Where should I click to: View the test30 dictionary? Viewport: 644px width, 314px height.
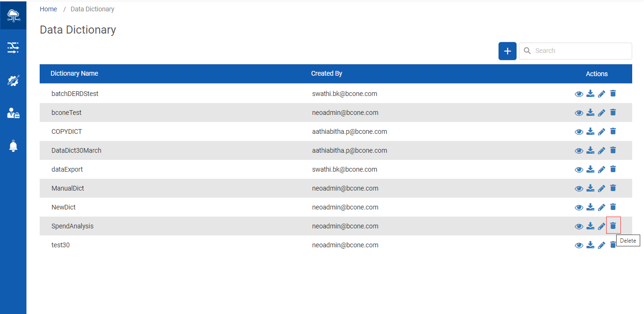click(579, 245)
